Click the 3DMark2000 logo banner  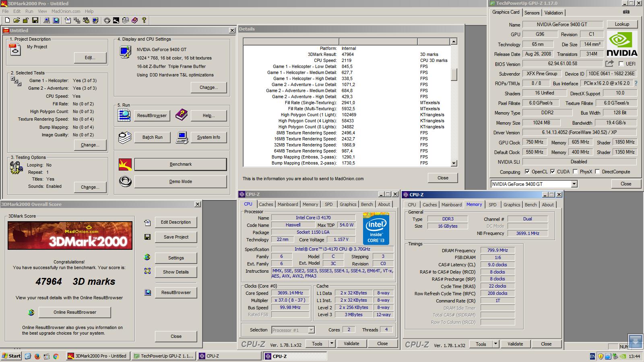tap(70, 235)
